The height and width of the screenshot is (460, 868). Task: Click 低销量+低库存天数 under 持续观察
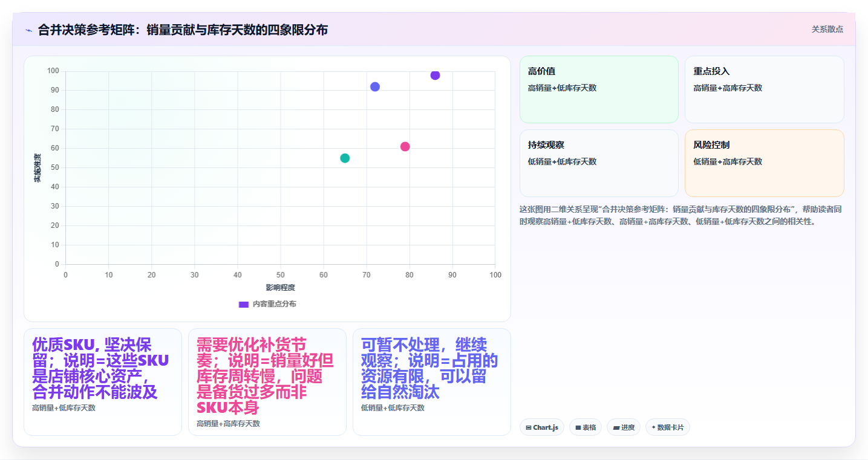pos(563,161)
